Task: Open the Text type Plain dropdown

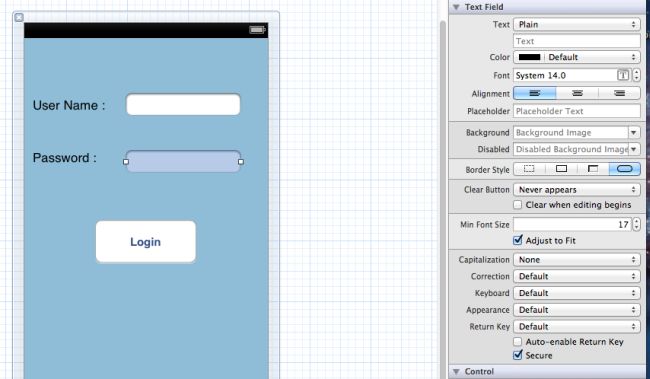Action: pyautogui.click(x=577, y=24)
